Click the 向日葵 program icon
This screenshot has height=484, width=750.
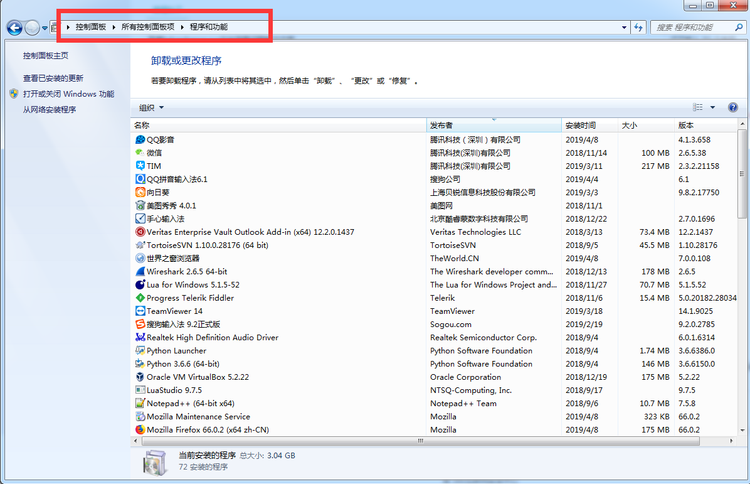[x=140, y=192]
